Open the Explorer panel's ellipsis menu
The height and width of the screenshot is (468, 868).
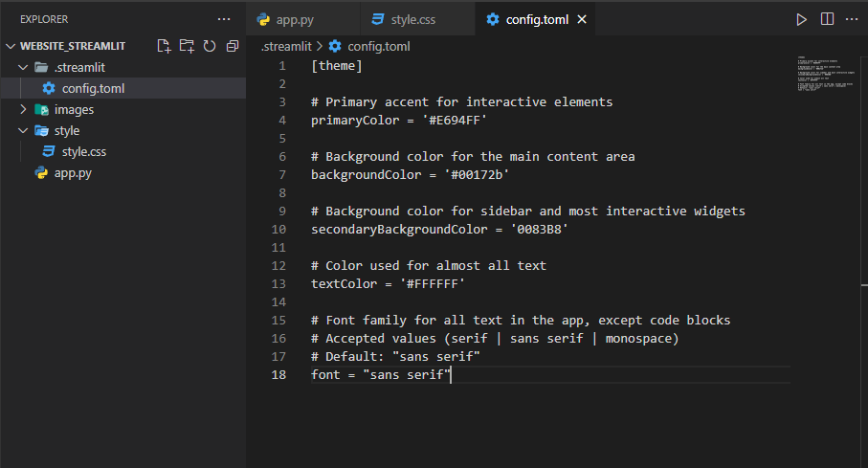tap(224, 19)
